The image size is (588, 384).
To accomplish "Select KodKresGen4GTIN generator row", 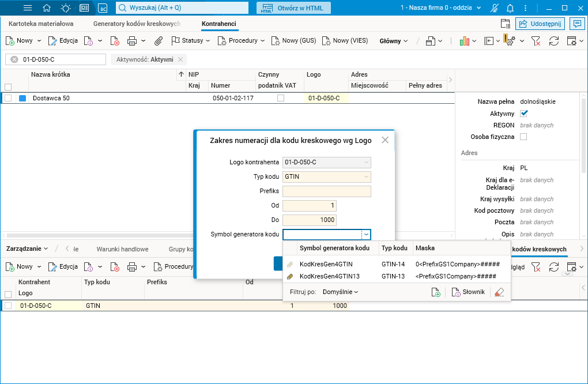I will click(x=397, y=265).
